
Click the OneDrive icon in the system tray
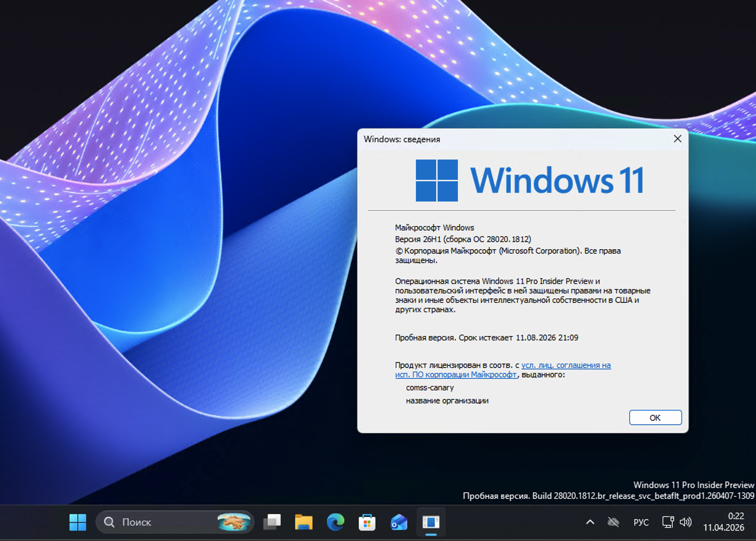(x=612, y=523)
